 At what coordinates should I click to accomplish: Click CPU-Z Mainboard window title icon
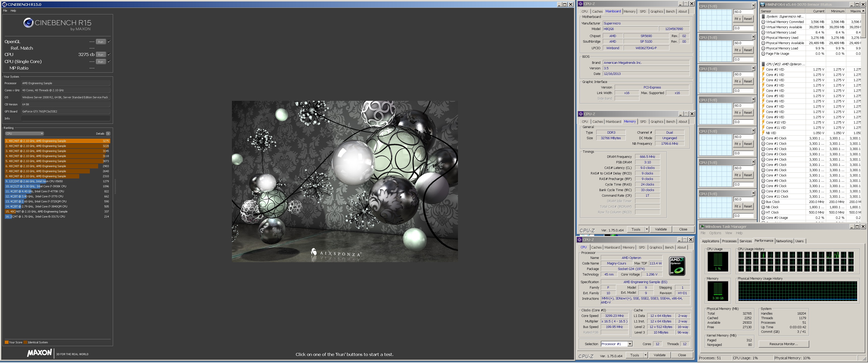tap(581, 4)
